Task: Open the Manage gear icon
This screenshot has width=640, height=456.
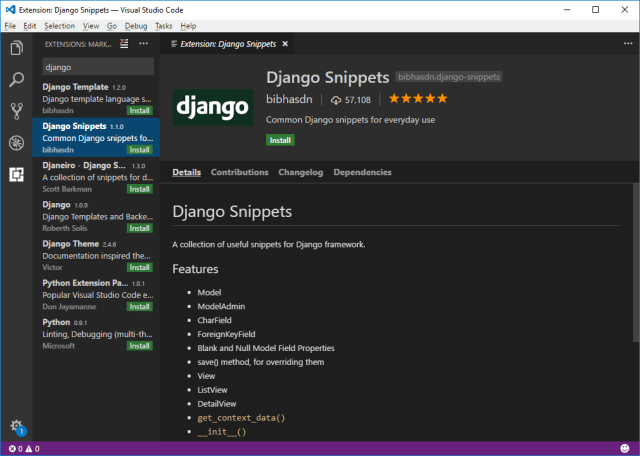Action: point(16,426)
